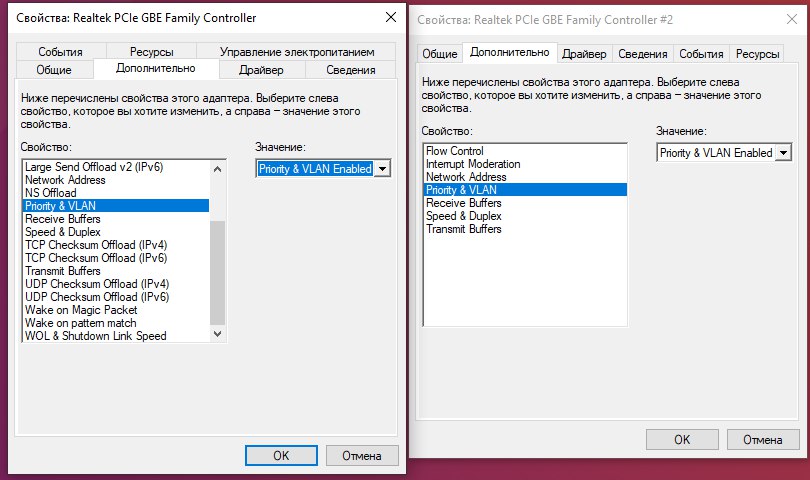Select WOL & Shutdown Link Speed property

[x=116, y=336]
